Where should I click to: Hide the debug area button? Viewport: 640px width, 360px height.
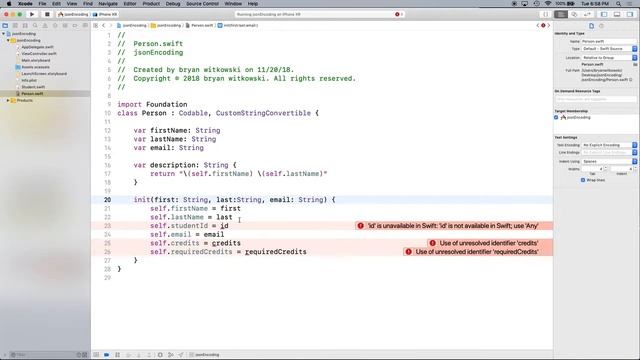click(96, 355)
